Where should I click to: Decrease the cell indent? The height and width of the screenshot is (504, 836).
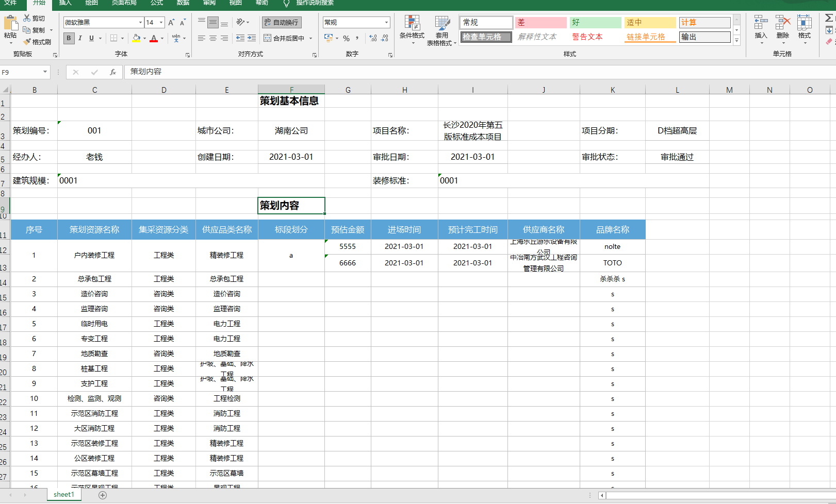tap(240, 38)
